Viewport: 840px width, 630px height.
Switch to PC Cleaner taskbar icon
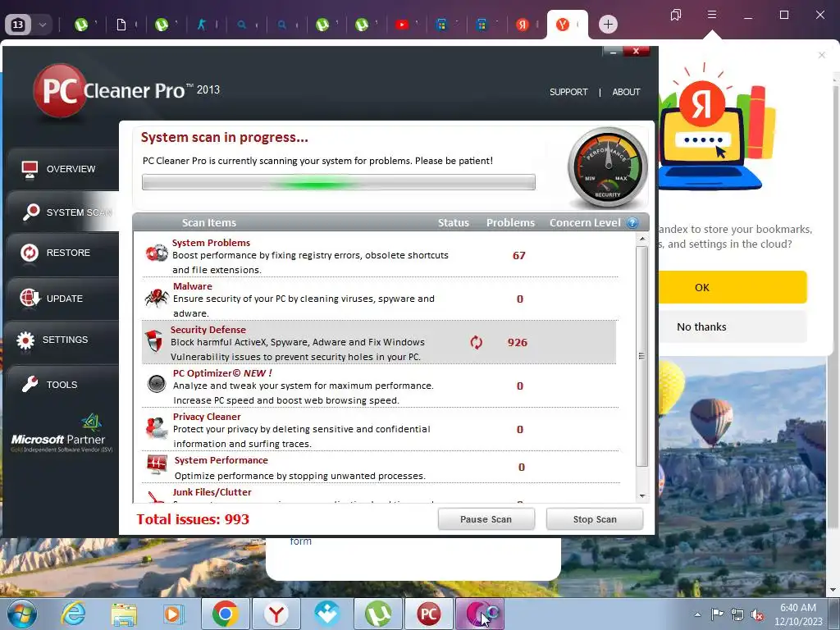click(428, 614)
